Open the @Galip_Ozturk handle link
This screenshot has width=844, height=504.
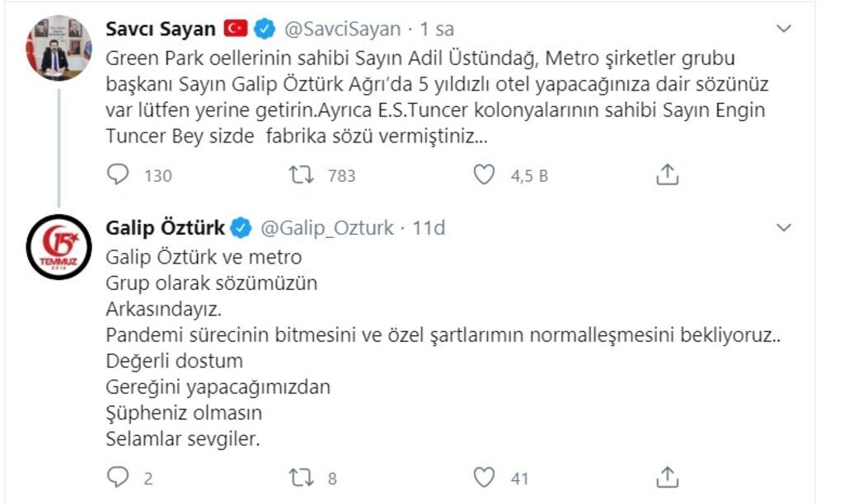coord(327,227)
